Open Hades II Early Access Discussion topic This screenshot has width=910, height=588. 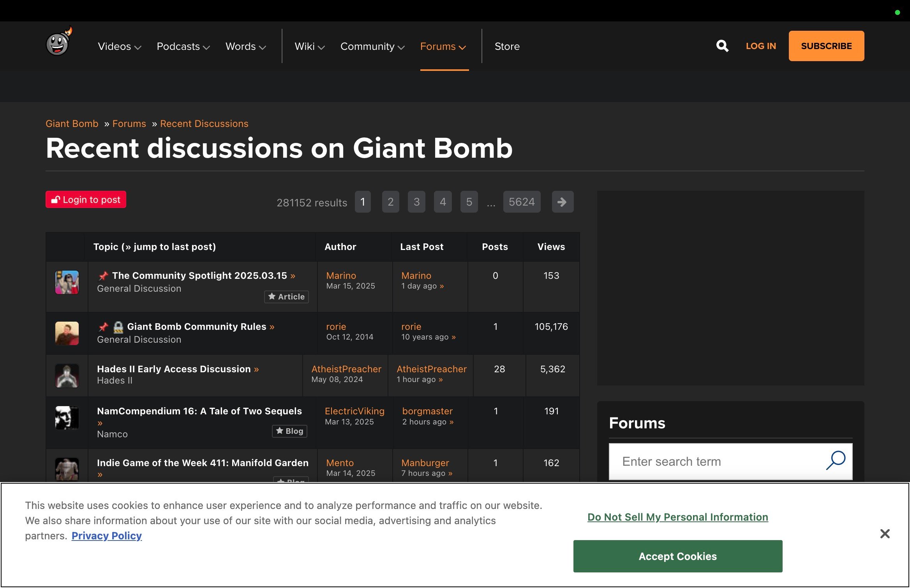174,369
